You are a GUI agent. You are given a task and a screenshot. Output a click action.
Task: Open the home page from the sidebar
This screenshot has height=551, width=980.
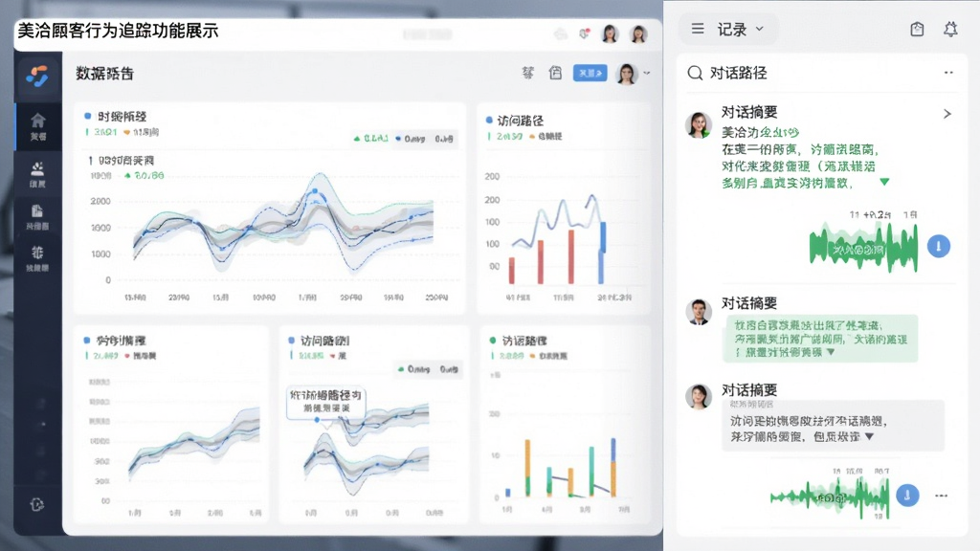pos(38,126)
